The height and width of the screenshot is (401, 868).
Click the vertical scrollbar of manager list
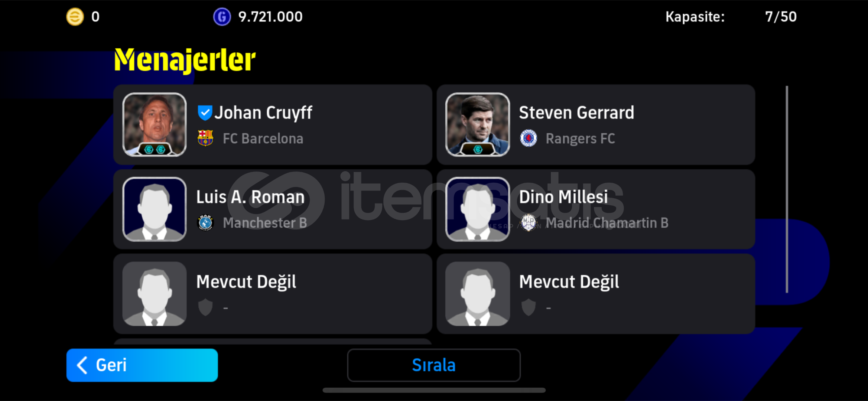(x=787, y=189)
